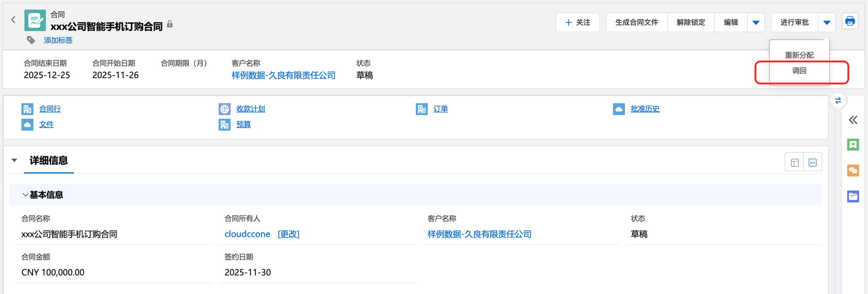This screenshot has height=294, width=868.
Task: Switch to column layout view icon
Action: click(795, 162)
